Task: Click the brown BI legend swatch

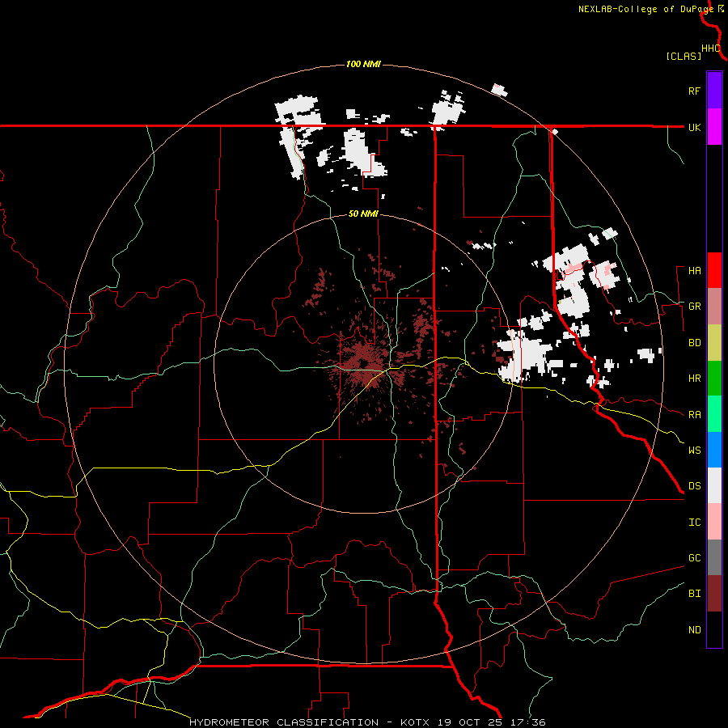Action: [714, 594]
